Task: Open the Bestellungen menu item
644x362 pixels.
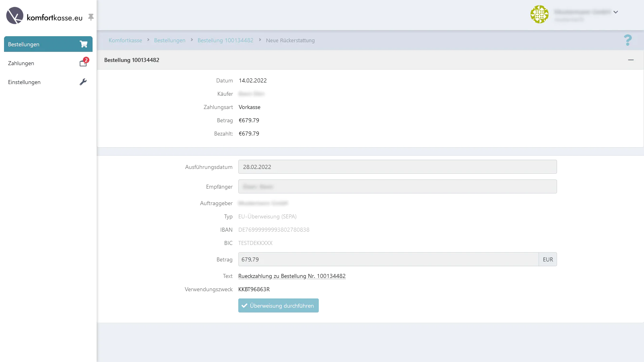Action: tap(24, 44)
